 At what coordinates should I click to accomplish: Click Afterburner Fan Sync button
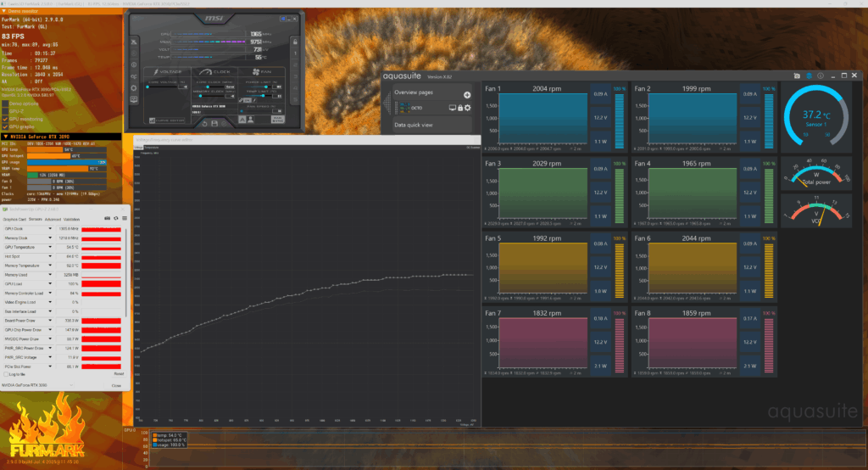[x=278, y=119]
